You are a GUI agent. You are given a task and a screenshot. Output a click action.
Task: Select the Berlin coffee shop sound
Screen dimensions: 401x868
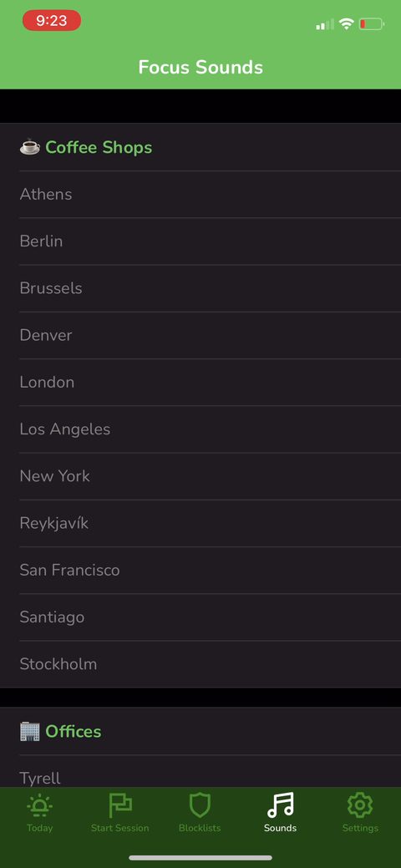coord(200,241)
